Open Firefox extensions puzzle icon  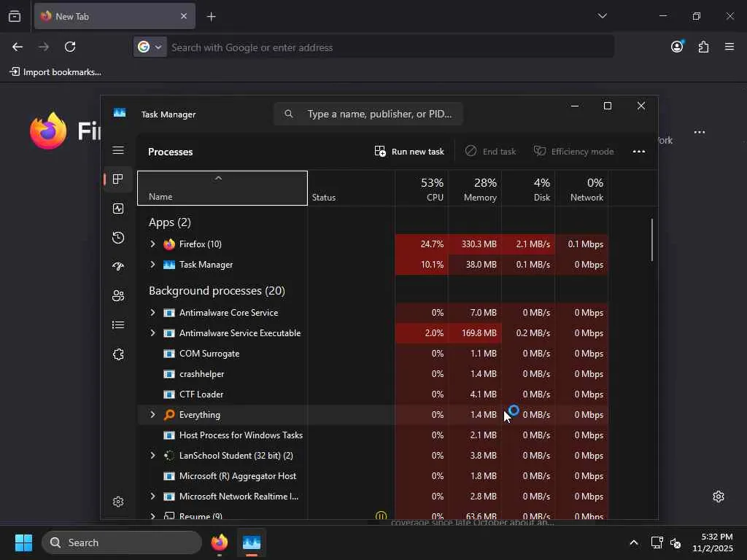[x=704, y=47]
